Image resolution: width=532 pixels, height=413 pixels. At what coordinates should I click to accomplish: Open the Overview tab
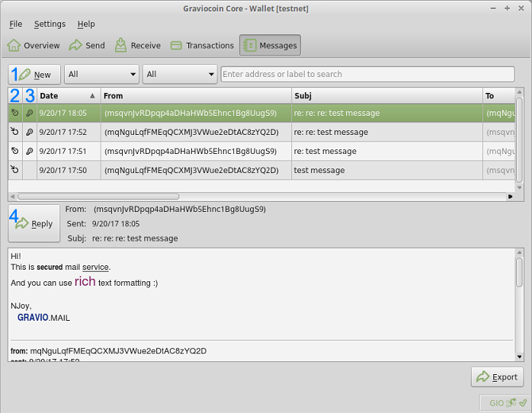pyautogui.click(x=34, y=45)
